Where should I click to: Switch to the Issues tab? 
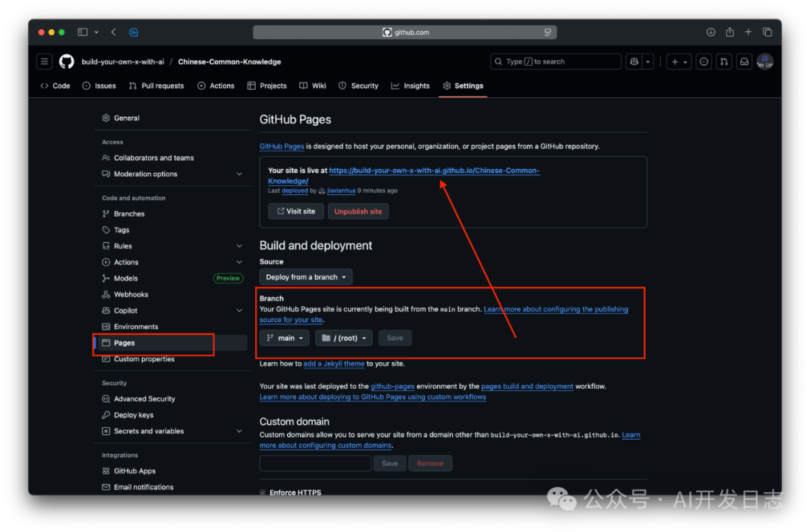click(99, 86)
